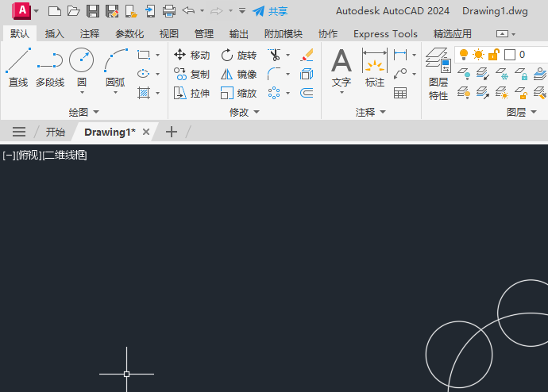Select the Text (文字) tool
Screen dimensions: 548x392
click(341, 67)
